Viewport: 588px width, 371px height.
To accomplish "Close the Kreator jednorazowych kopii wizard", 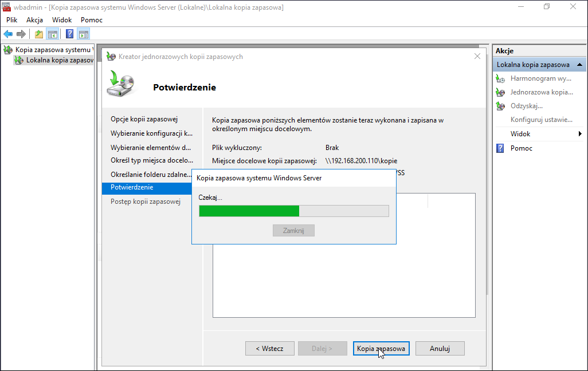I will pos(477,56).
